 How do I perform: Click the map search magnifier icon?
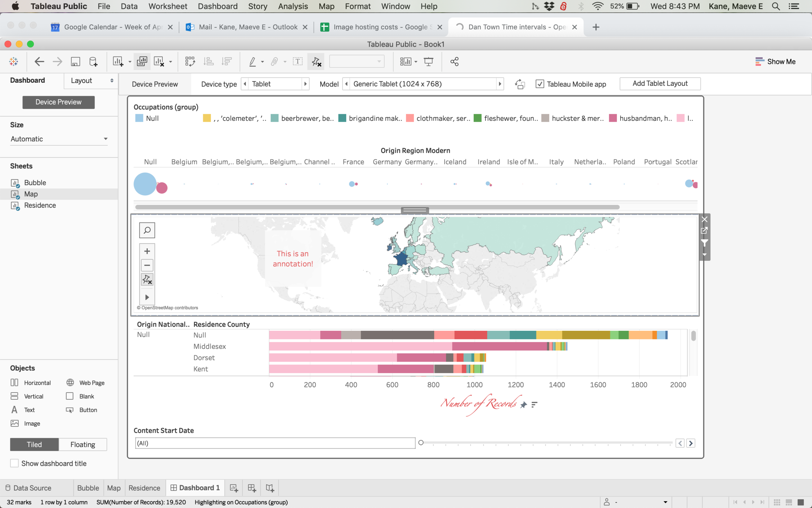coord(147,230)
